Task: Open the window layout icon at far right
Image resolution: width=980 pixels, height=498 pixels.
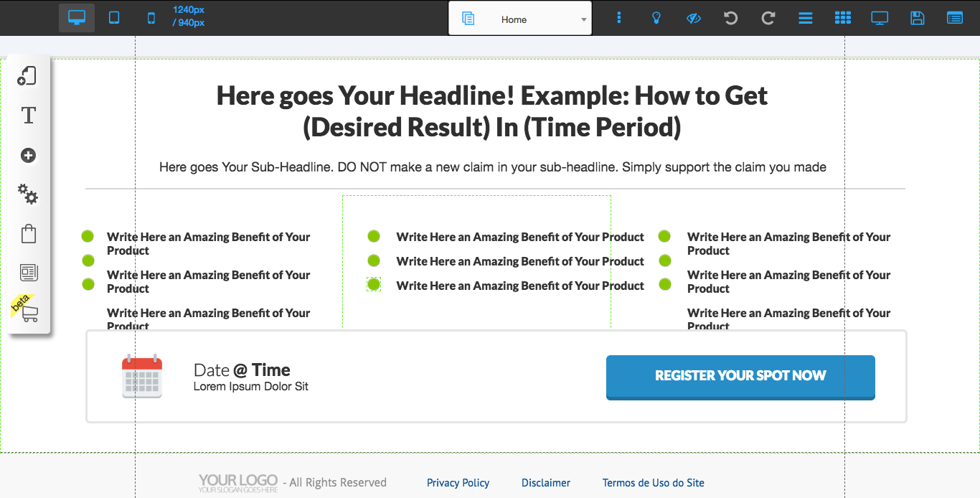Action: 955,18
